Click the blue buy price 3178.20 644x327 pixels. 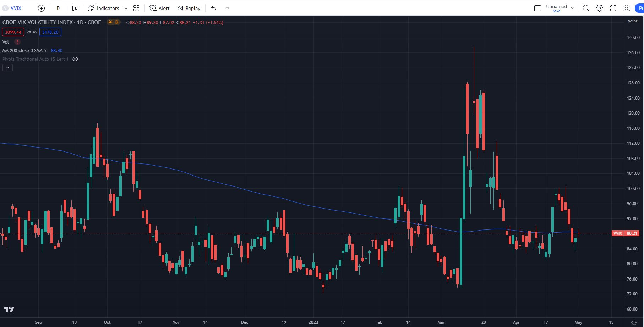pos(50,32)
